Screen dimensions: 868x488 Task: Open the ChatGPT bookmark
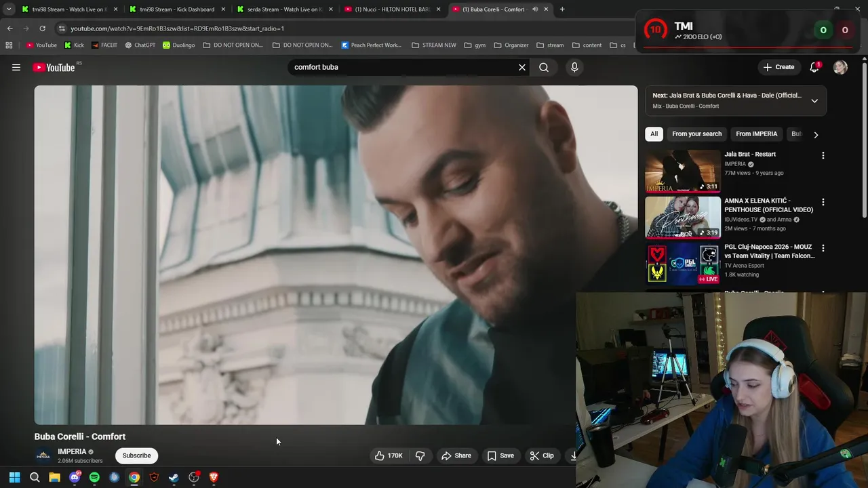click(140, 45)
